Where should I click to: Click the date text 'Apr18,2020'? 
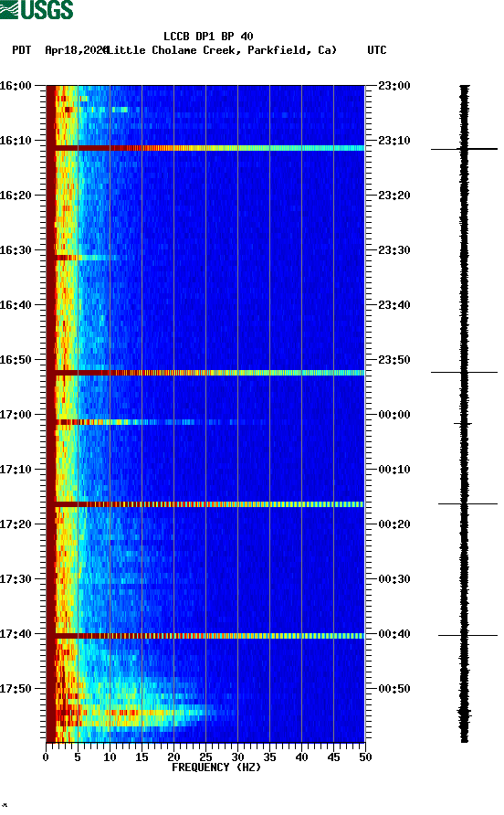click(77, 50)
